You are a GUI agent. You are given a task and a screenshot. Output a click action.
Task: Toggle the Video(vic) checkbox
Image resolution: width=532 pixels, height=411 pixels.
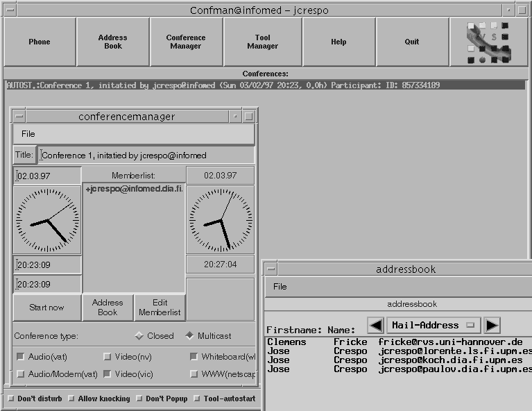[108, 374]
